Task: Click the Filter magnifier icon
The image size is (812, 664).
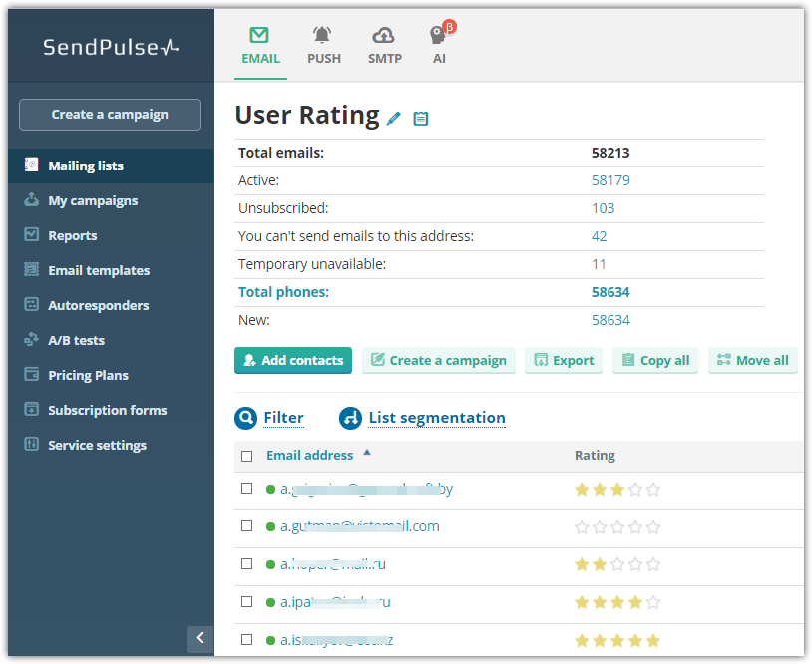Action: pyautogui.click(x=245, y=418)
